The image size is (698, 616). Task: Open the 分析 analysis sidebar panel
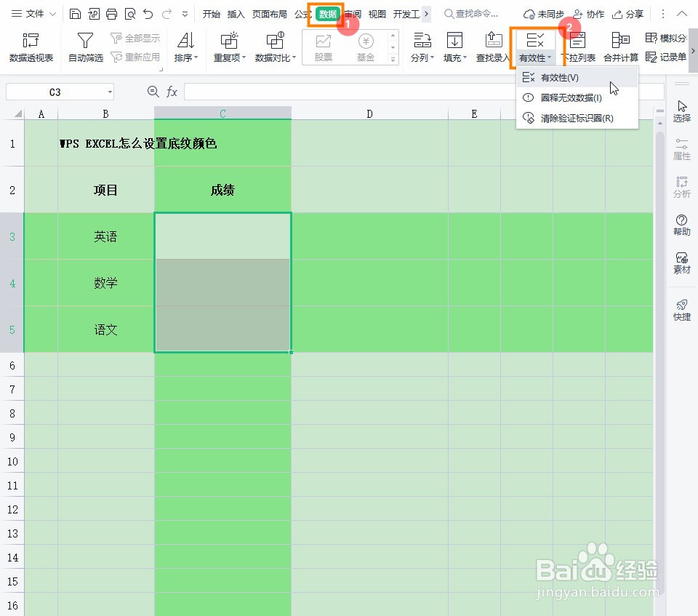coord(681,187)
